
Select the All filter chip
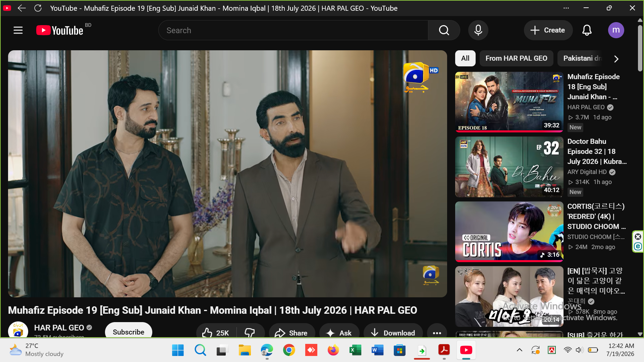[465, 58]
